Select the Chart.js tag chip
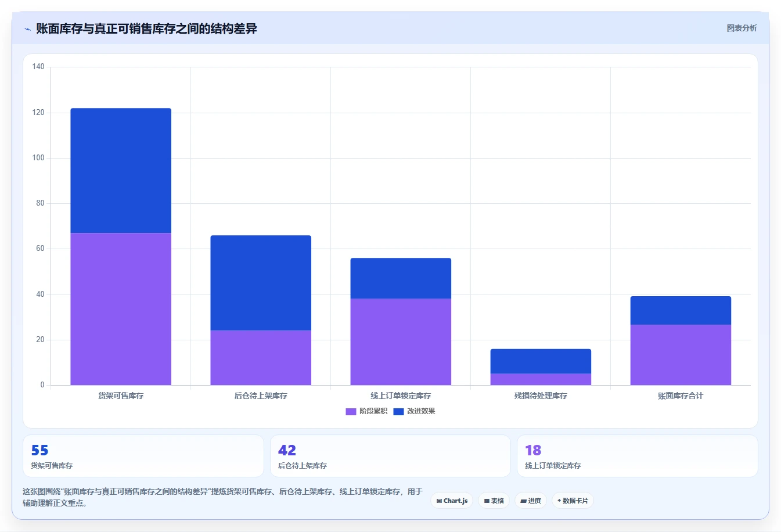781x532 pixels. [452, 501]
